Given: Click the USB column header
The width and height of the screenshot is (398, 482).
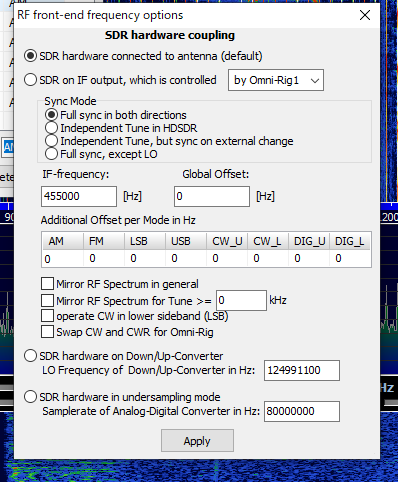Looking at the screenshot, I should pyautogui.click(x=186, y=241).
